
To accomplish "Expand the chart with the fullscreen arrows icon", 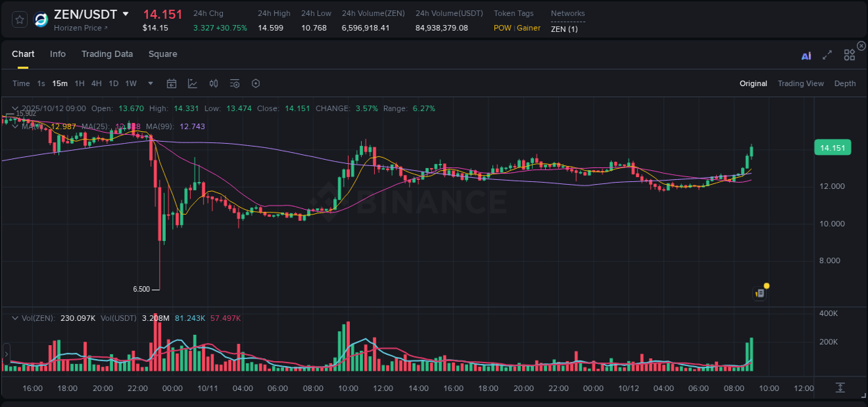I will [x=827, y=55].
